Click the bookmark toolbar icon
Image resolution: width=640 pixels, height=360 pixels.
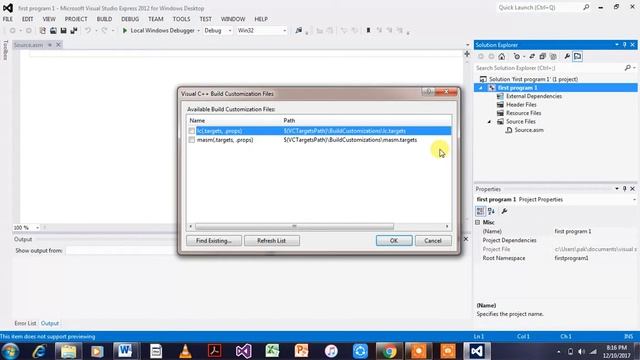click(368, 31)
